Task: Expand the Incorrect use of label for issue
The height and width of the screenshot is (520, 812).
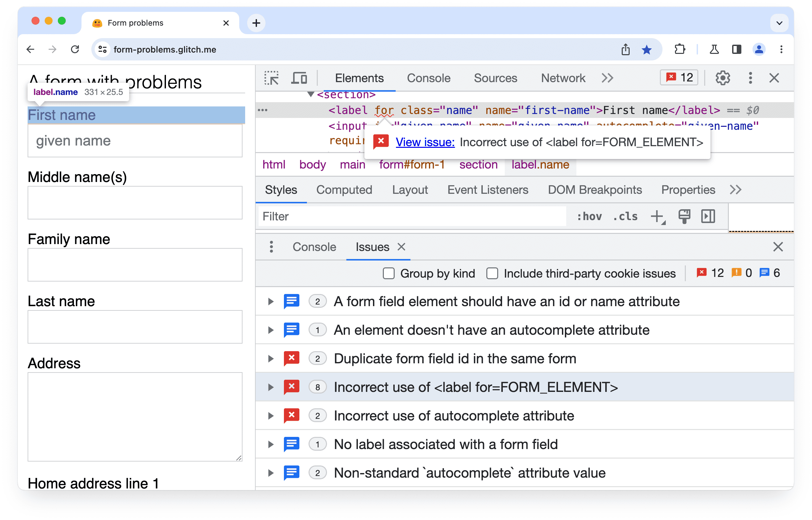Action: click(270, 387)
